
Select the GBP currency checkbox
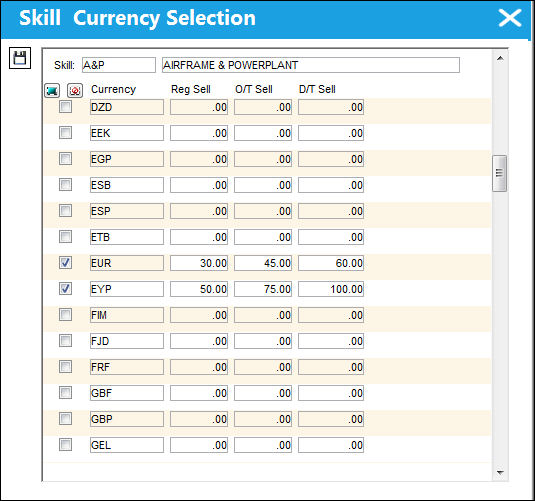click(x=65, y=419)
